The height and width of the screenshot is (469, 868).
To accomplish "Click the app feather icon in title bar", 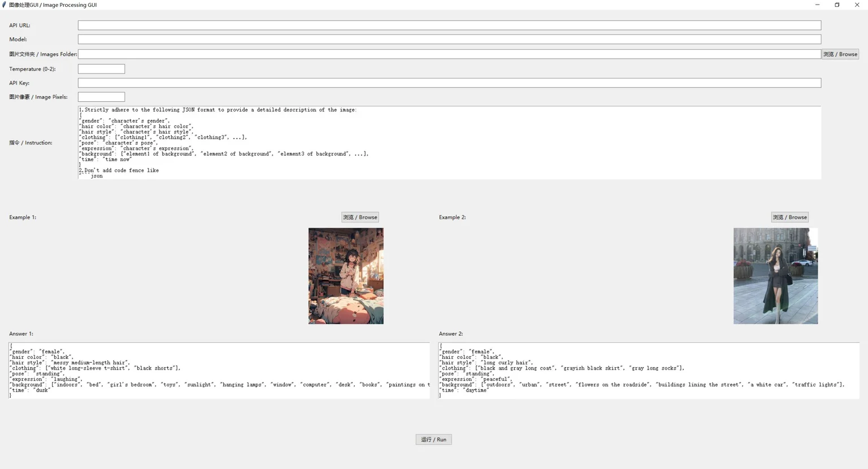I will (x=5, y=5).
